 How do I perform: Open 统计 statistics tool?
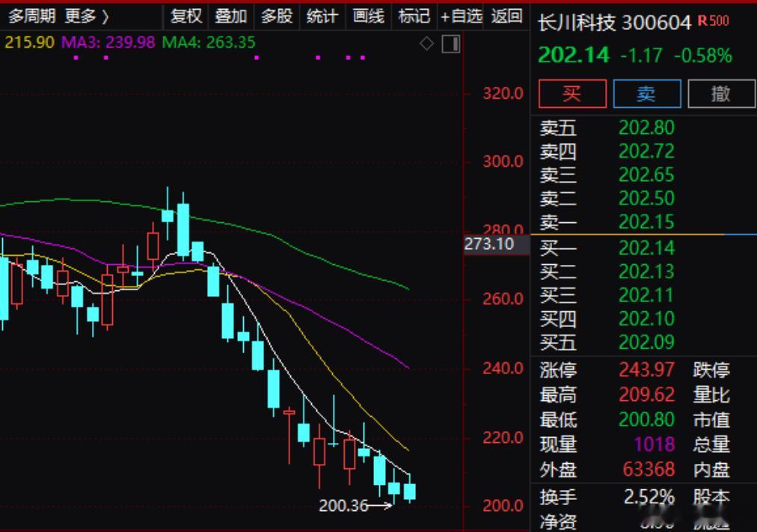click(x=322, y=16)
